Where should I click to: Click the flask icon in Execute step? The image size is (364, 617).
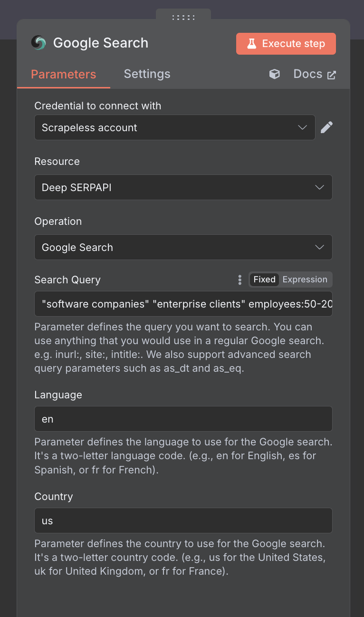click(251, 43)
